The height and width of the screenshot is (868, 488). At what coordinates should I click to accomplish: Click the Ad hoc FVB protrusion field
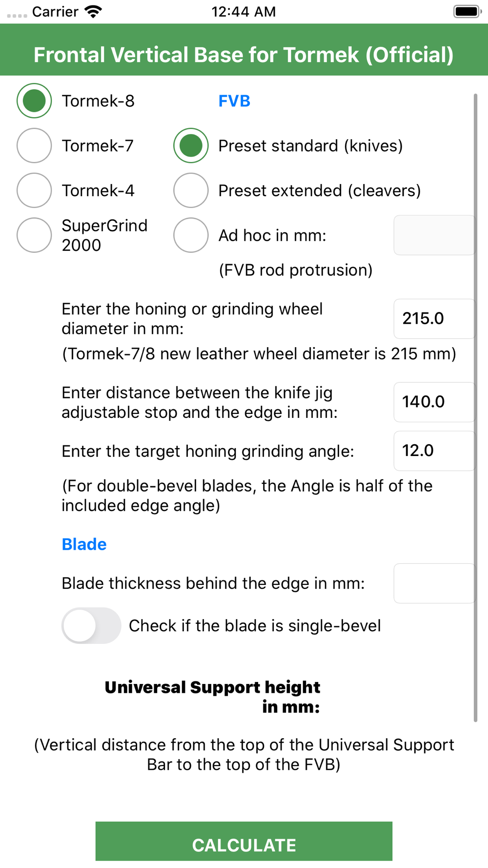(x=434, y=235)
